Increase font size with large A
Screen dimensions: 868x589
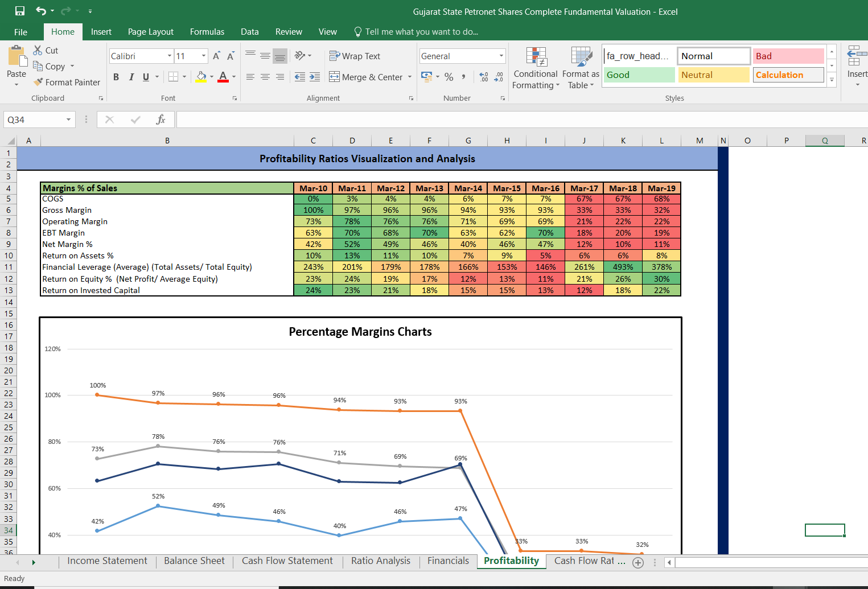(216, 56)
